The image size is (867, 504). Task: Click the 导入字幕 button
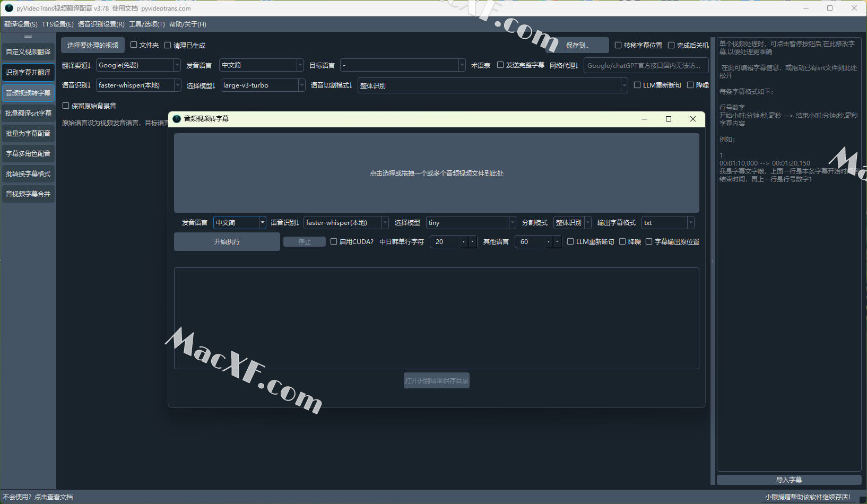pyautogui.click(x=788, y=480)
